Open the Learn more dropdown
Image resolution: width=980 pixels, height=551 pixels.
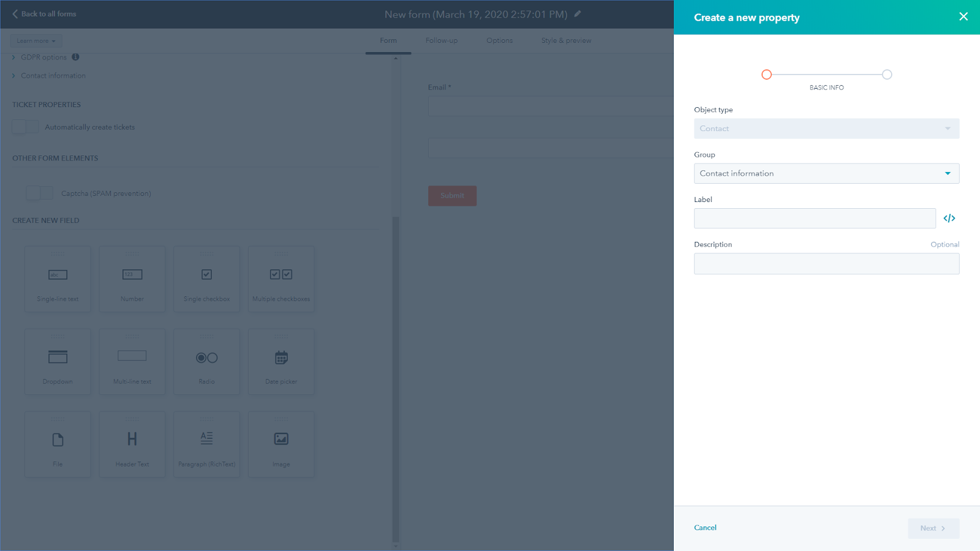tap(36, 41)
